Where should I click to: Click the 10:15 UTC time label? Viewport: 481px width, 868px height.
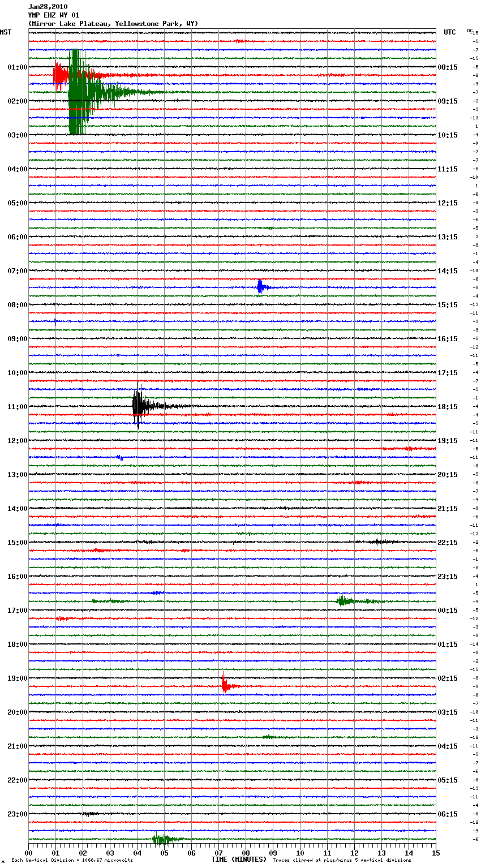[x=448, y=135]
